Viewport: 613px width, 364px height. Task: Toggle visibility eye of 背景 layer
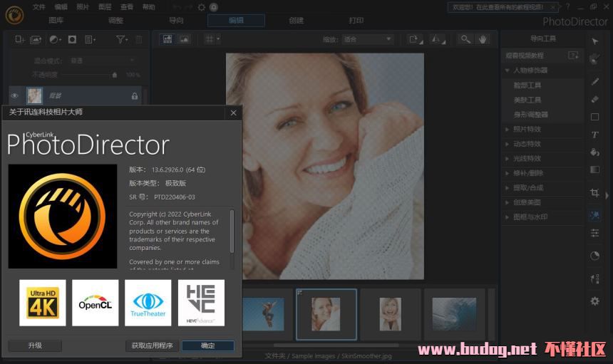pyautogui.click(x=15, y=95)
